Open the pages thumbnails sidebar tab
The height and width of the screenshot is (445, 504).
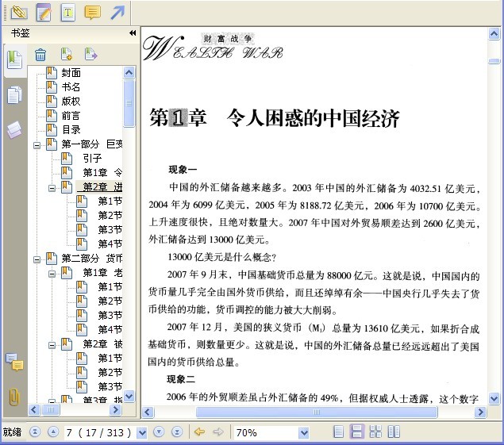15,94
